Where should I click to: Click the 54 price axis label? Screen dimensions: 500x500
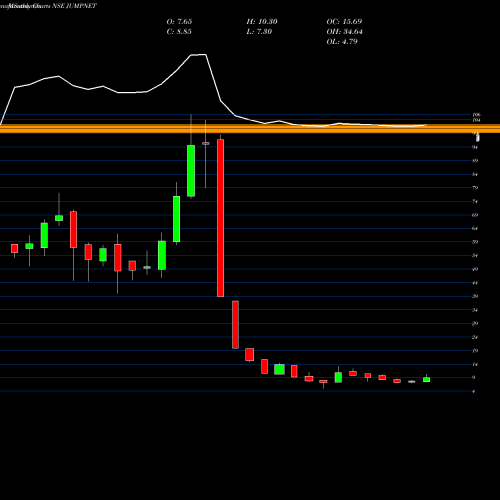point(475,256)
